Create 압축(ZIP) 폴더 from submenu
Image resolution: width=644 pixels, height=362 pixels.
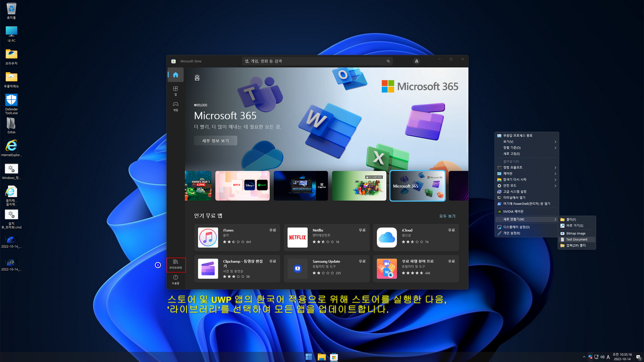click(577, 246)
